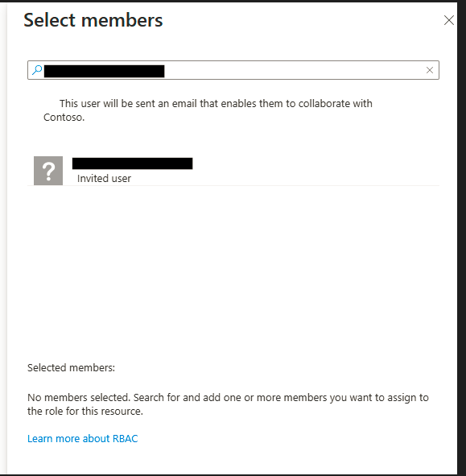Focus the member search input field
466x476 pixels.
tap(233, 70)
